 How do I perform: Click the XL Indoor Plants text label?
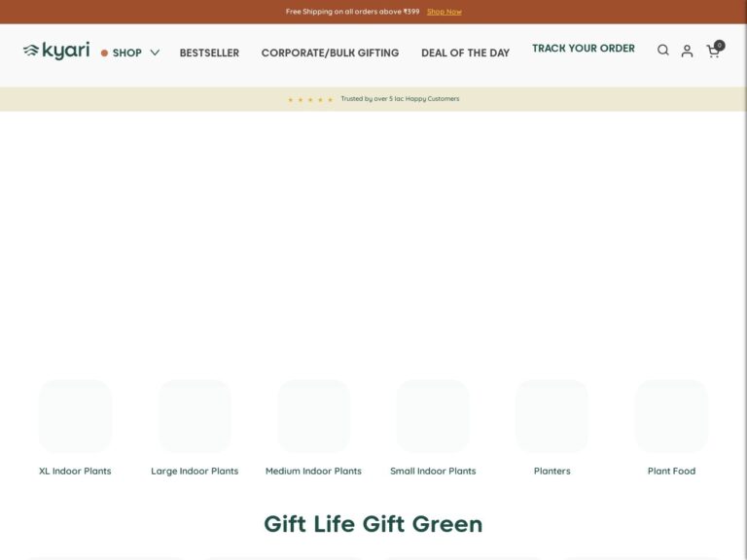[75, 472]
